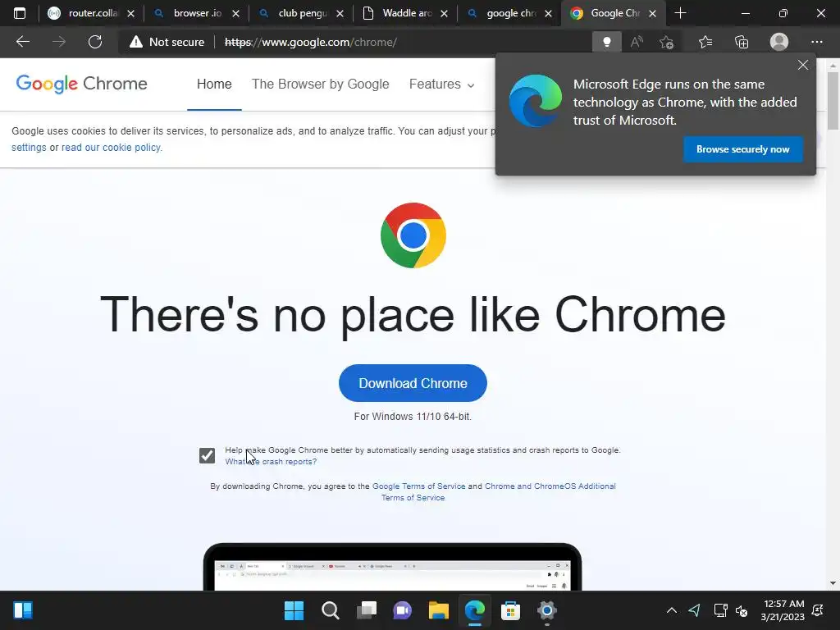Click the Download Chrome button
Screen dimensions: 840x630
click(x=413, y=383)
